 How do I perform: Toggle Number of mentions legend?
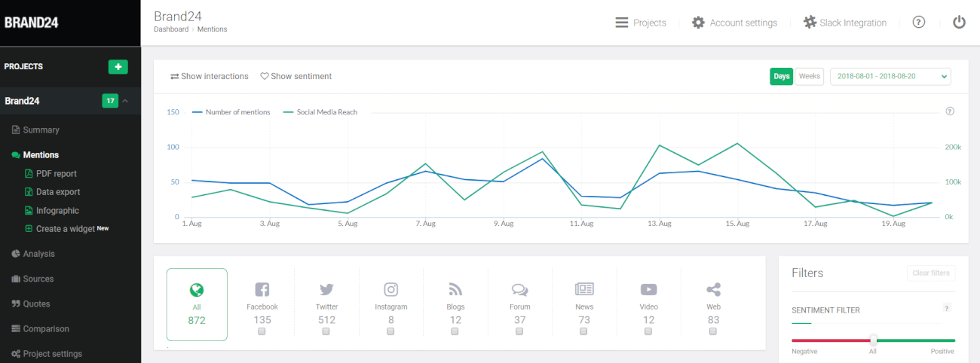pos(231,112)
